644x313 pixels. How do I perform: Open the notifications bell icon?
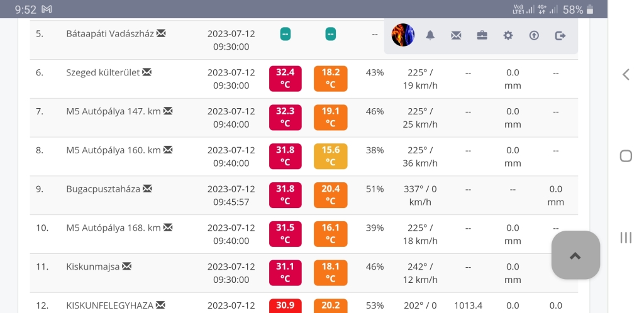(x=430, y=36)
